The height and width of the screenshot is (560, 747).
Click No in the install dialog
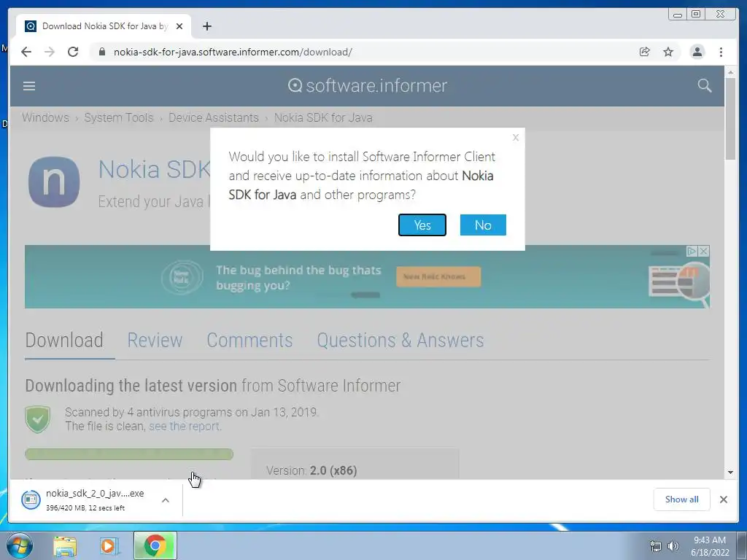[x=483, y=225]
